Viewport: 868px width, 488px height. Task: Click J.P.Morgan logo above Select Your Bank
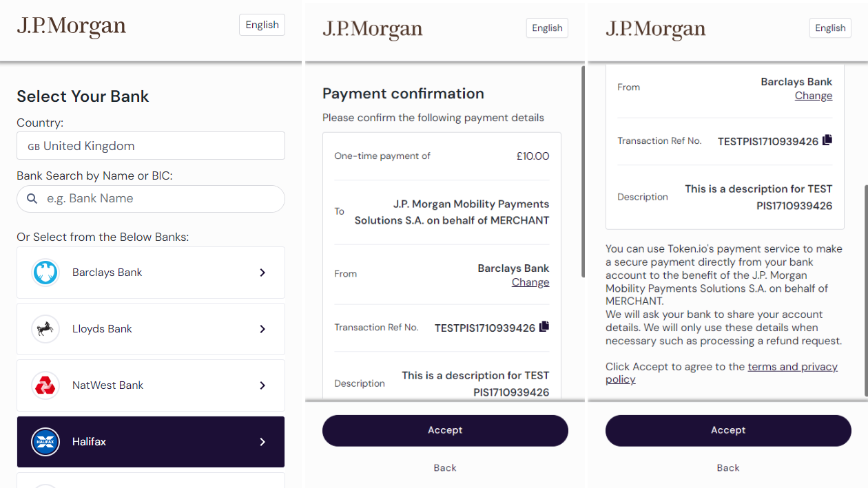point(72,27)
